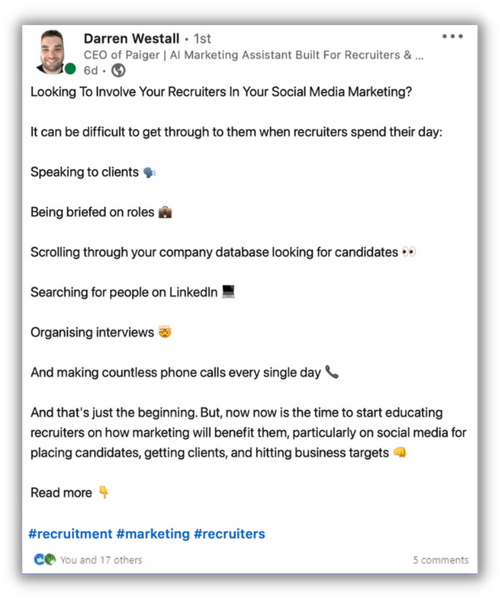Viewport: 500px width, 600px height.
Task: Open the #recruiters hashtag
Action: [x=229, y=533]
